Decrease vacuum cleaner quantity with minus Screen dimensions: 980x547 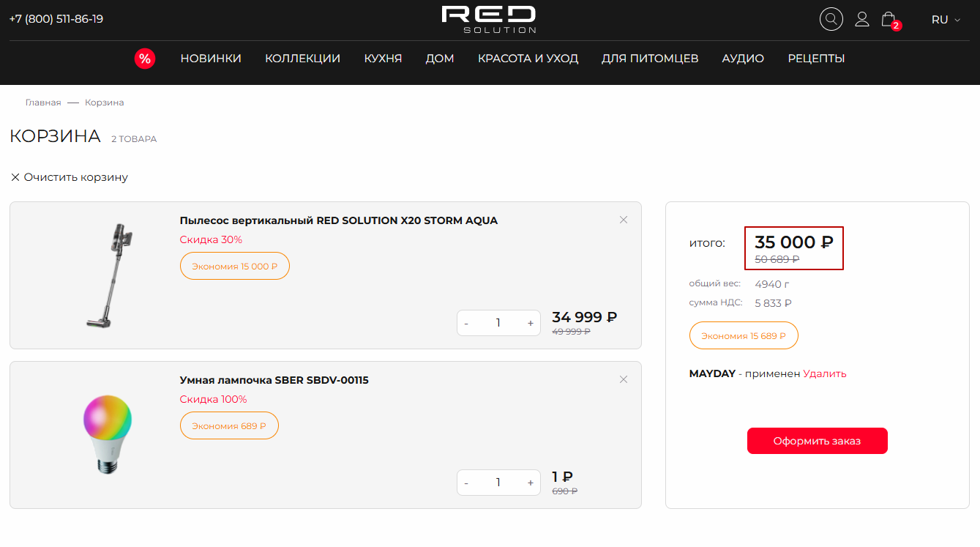[x=466, y=323]
